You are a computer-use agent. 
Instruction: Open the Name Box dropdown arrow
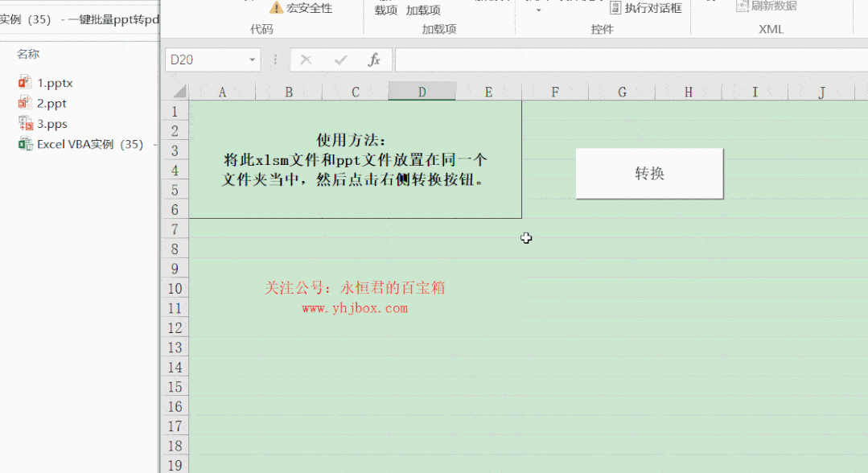pyautogui.click(x=250, y=60)
